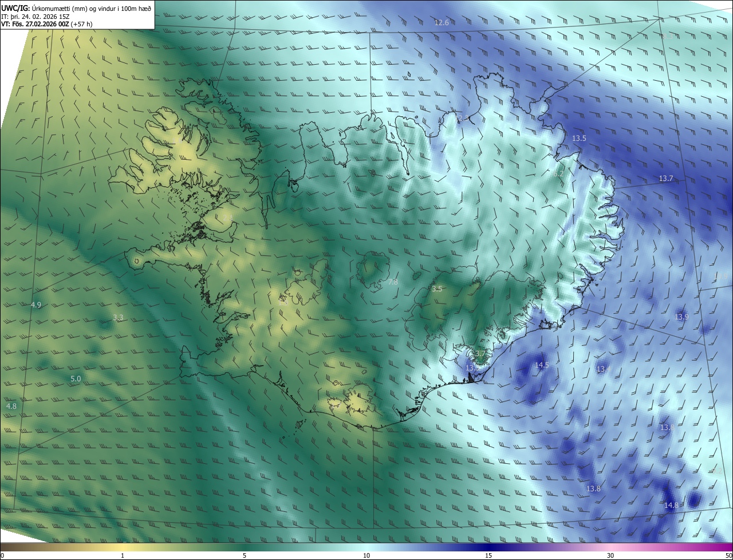The width and height of the screenshot is (733, 560).
Task: Click the 14.5 value label southeast of Iceland
Action: [x=542, y=365]
